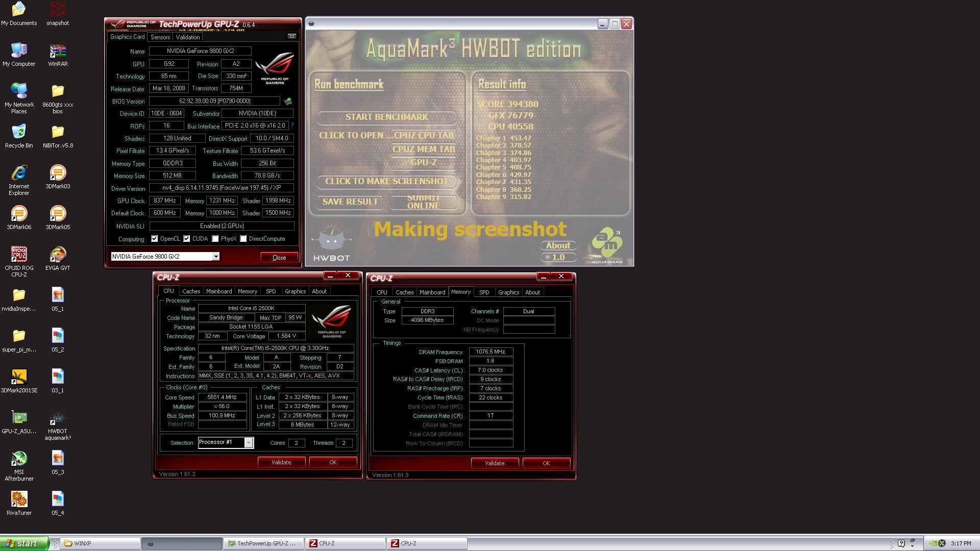Open Graphics tab in right CPU-Z window
This screenshot has height=551, width=980.
[x=509, y=292]
